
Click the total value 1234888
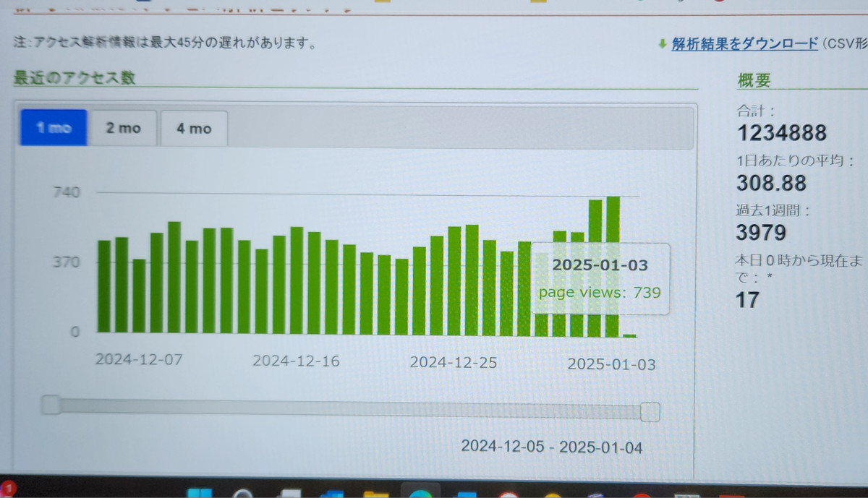[782, 133]
